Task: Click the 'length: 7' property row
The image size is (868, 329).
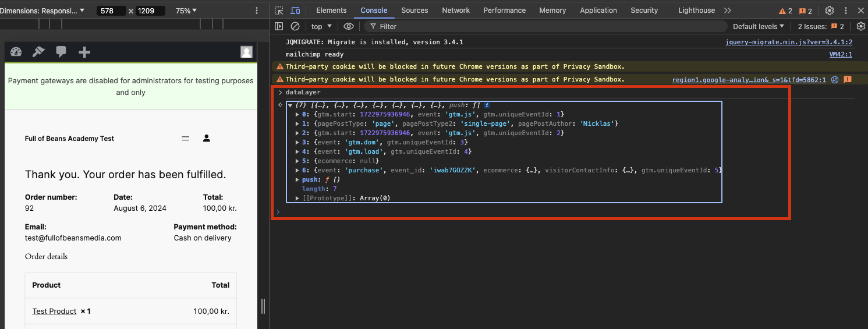Action: 320,189
